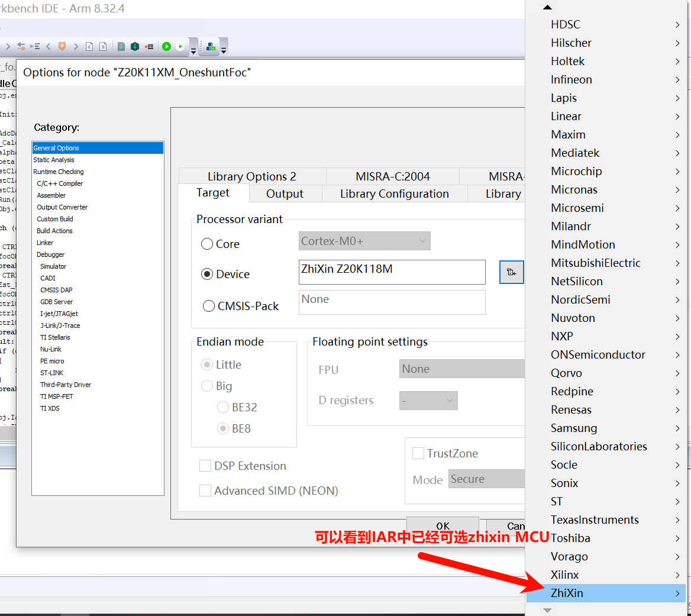Select C/C++ Compiler category
The image size is (691, 616).
(x=98, y=183)
